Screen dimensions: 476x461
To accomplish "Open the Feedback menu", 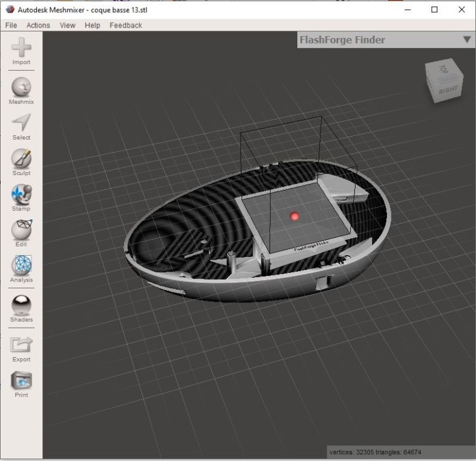I will (x=125, y=25).
